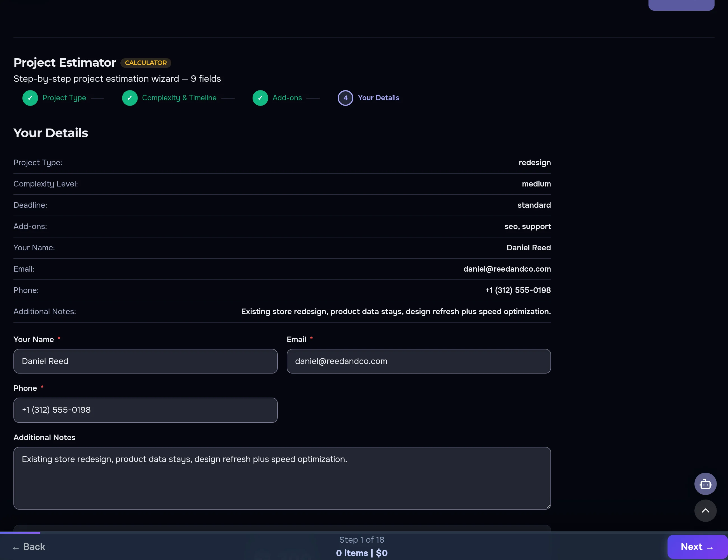Click the Project Estimator heading

tap(65, 63)
